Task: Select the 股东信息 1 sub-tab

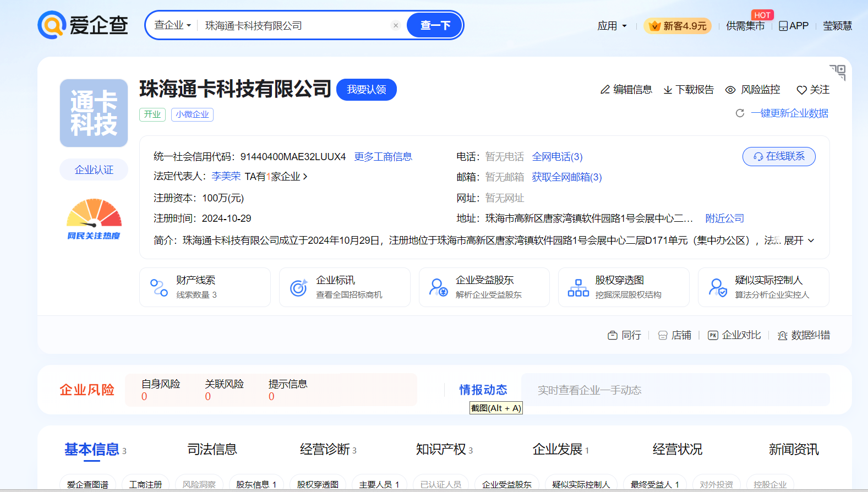Action: [256, 484]
